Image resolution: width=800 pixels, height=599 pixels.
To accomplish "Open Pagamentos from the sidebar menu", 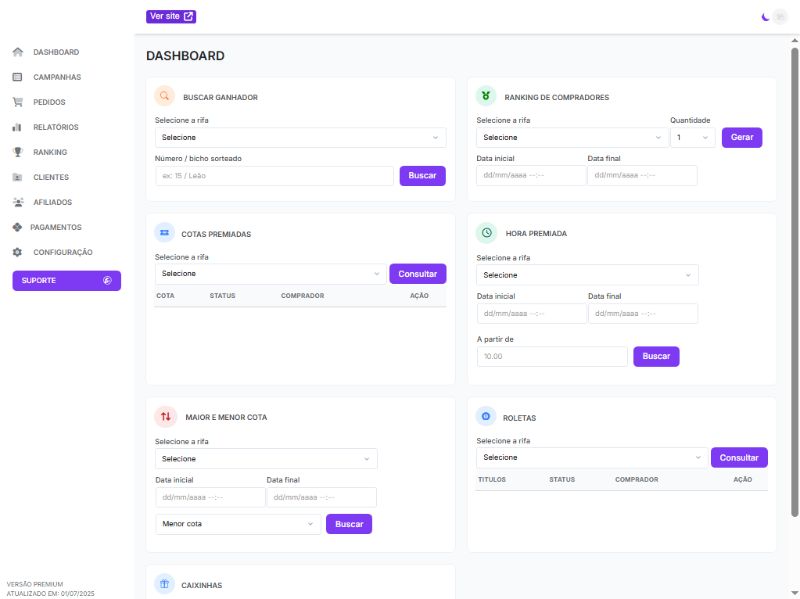I will (56, 227).
